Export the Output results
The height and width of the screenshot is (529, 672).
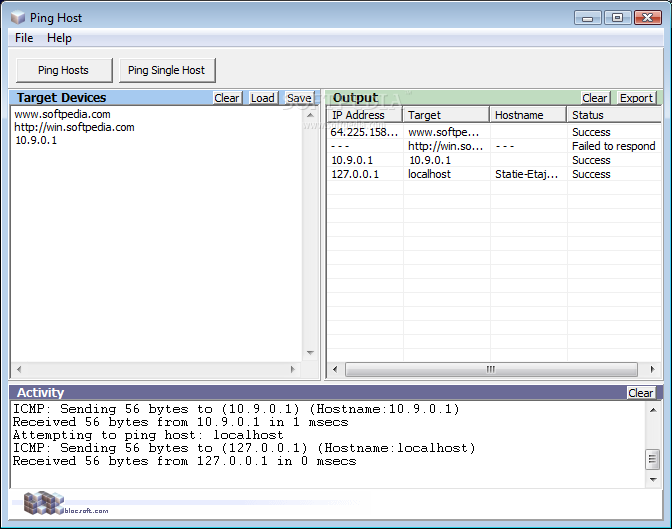pyautogui.click(x=636, y=98)
